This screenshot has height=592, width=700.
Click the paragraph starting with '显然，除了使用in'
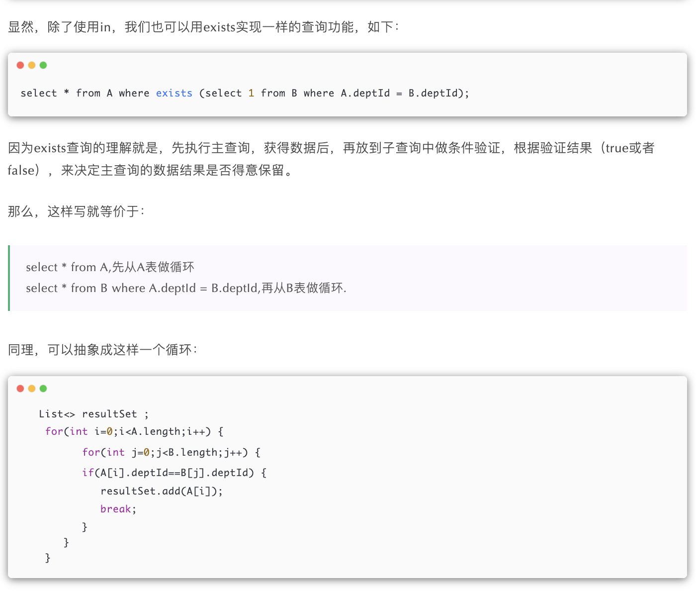point(203,27)
